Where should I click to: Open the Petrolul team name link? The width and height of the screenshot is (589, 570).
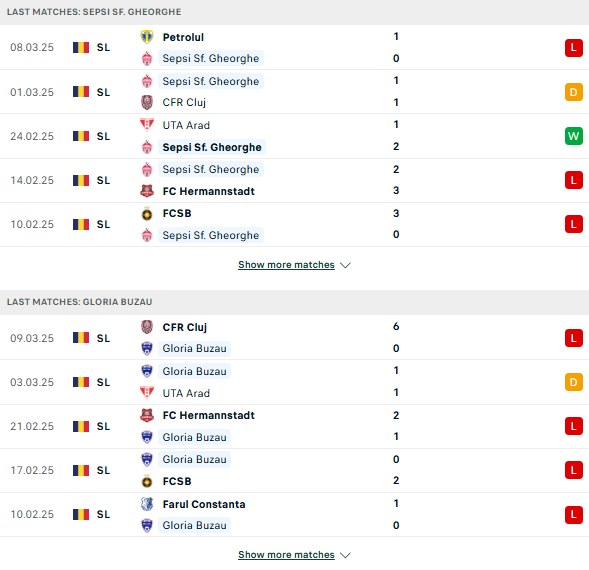point(183,37)
